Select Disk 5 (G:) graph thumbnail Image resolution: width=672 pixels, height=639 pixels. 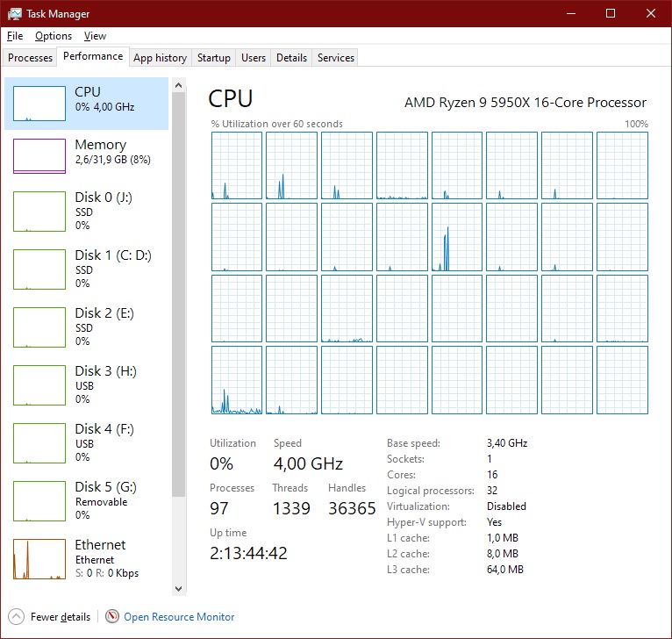click(39, 501)
